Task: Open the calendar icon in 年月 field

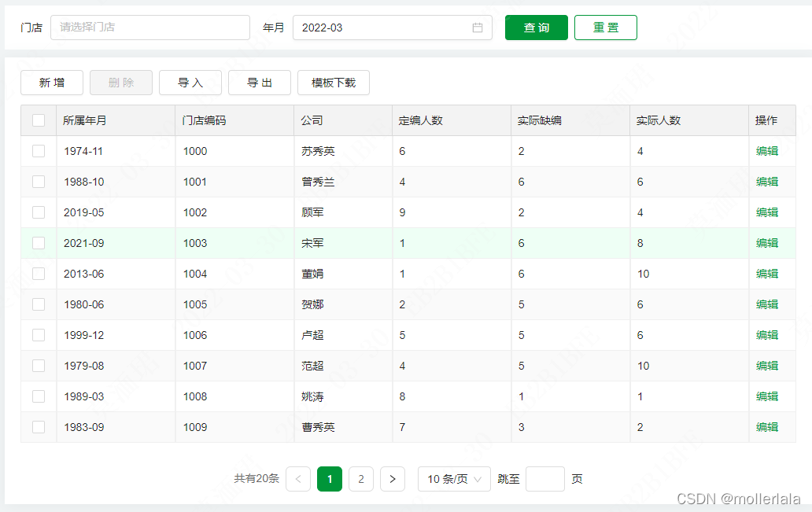Action: coord(478,28)
